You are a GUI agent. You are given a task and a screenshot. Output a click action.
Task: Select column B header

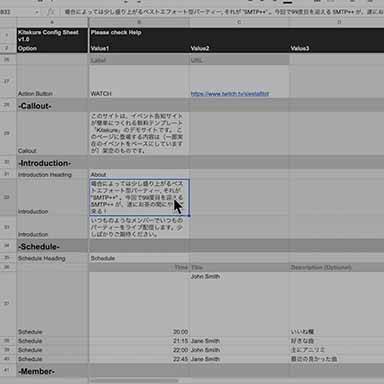click(x=139, y=22)
